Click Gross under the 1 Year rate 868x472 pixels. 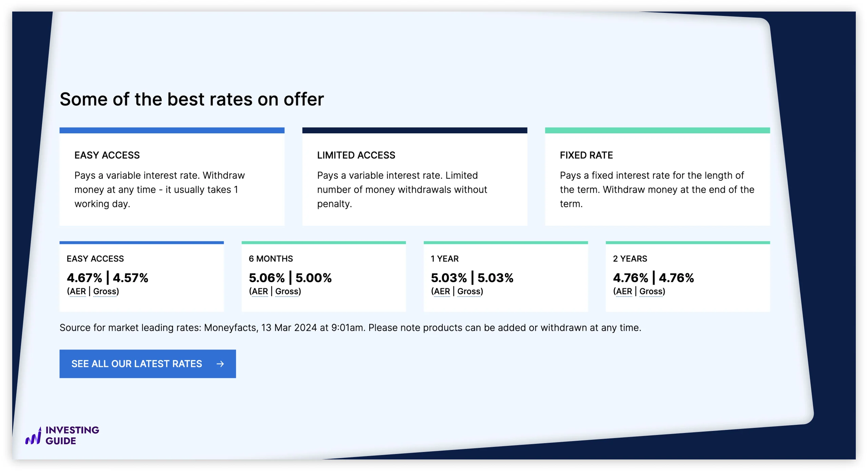coord(470,291)
